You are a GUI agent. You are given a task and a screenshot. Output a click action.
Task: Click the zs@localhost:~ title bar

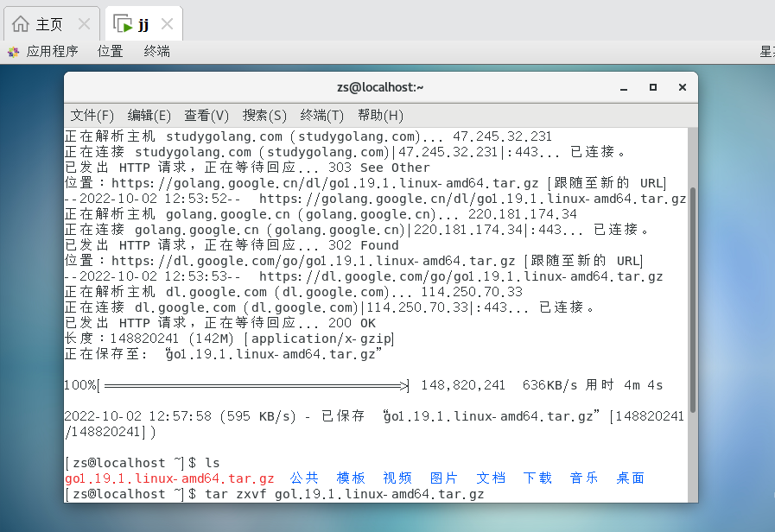coord(380,87)
